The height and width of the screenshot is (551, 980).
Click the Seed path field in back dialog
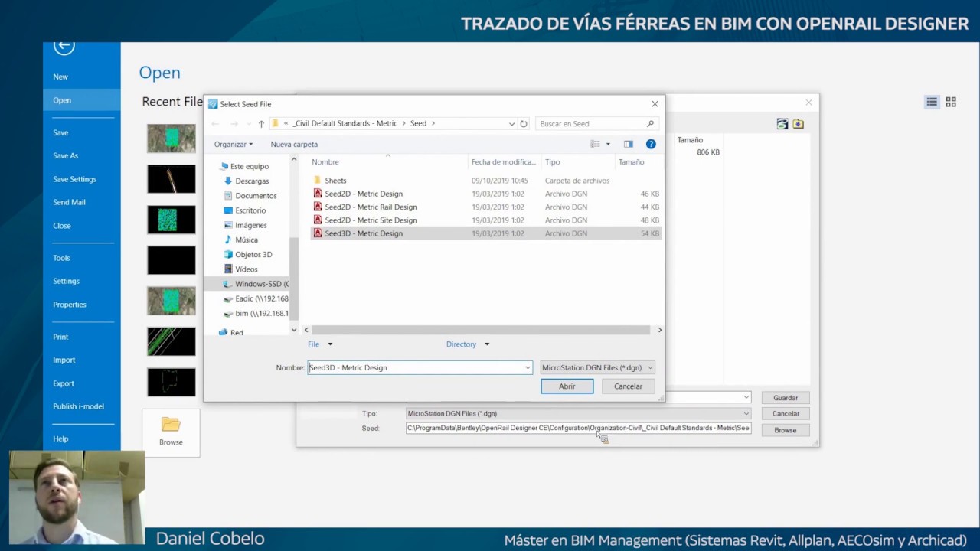(x=578, y=429)
